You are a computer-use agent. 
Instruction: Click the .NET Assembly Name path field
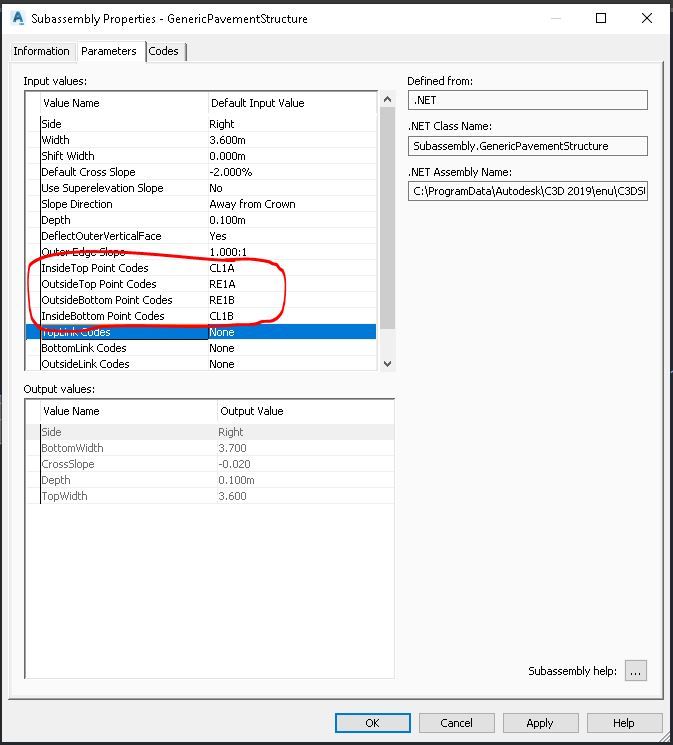528,191
